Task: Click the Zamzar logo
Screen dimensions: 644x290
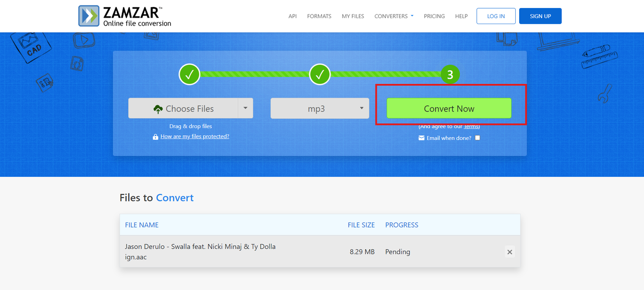Action: (125, 16)
